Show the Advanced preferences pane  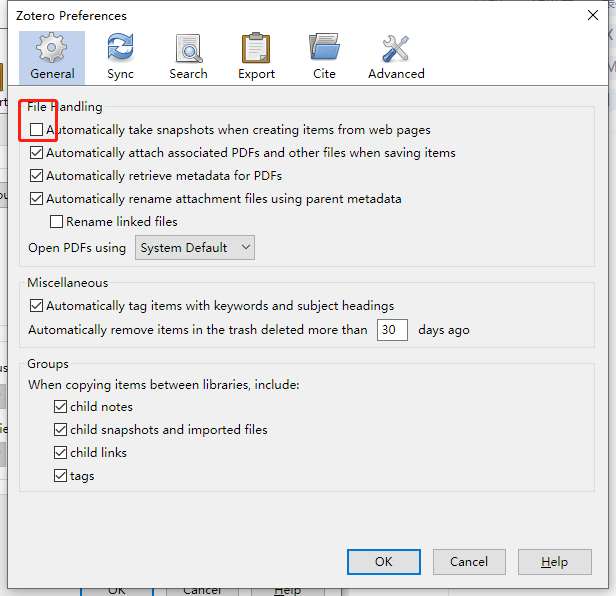click(396, 57)
